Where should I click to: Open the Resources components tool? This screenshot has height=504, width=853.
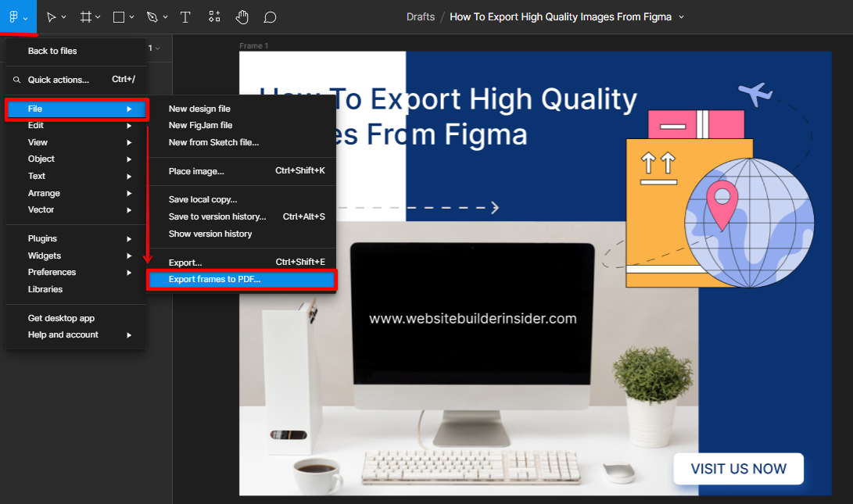pos(214,17)
